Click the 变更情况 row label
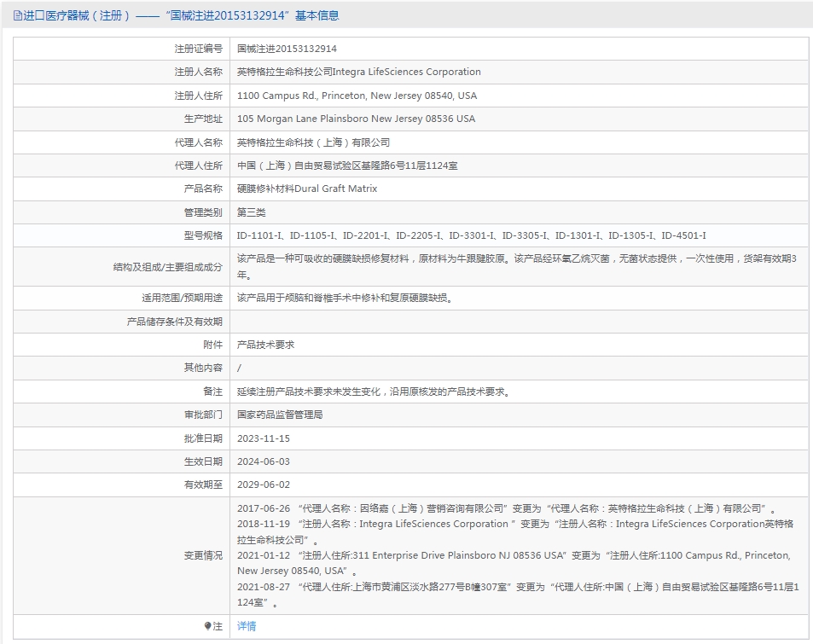 point(203,556)
